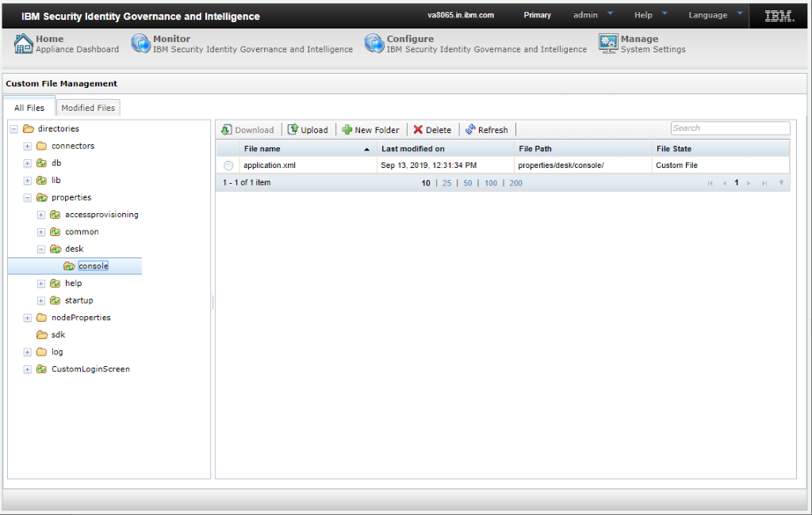812x515 pixels.
Task: Select the console tree item label
Action: click(x=94, y=266)
